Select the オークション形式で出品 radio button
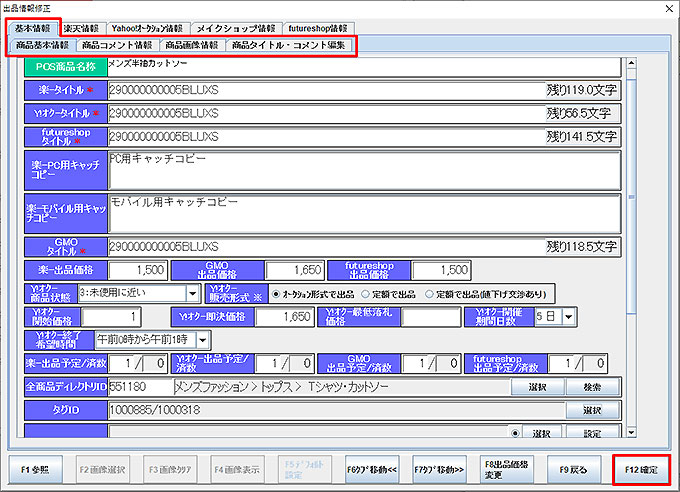 (x=275, y=294)
